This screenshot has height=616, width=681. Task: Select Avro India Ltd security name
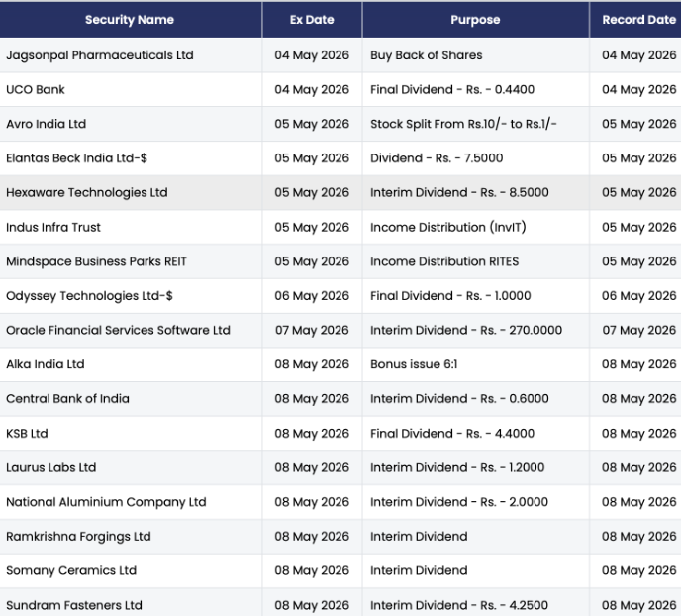[47, 124]
